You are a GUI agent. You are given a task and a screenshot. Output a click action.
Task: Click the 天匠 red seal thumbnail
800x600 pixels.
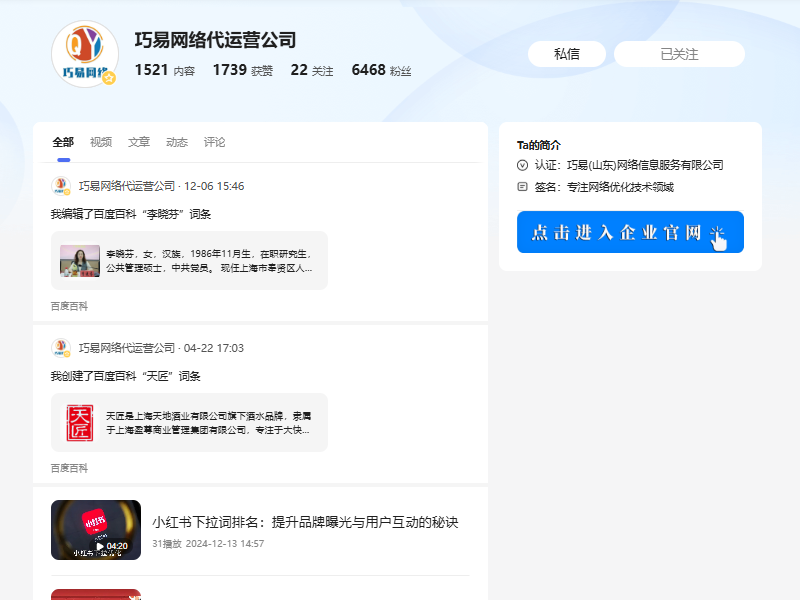tap(81, 421)
